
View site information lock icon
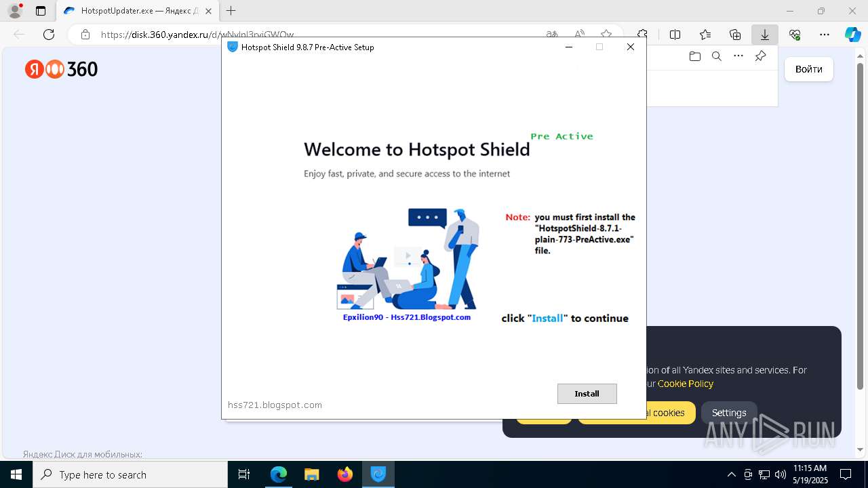pos(85,35)
